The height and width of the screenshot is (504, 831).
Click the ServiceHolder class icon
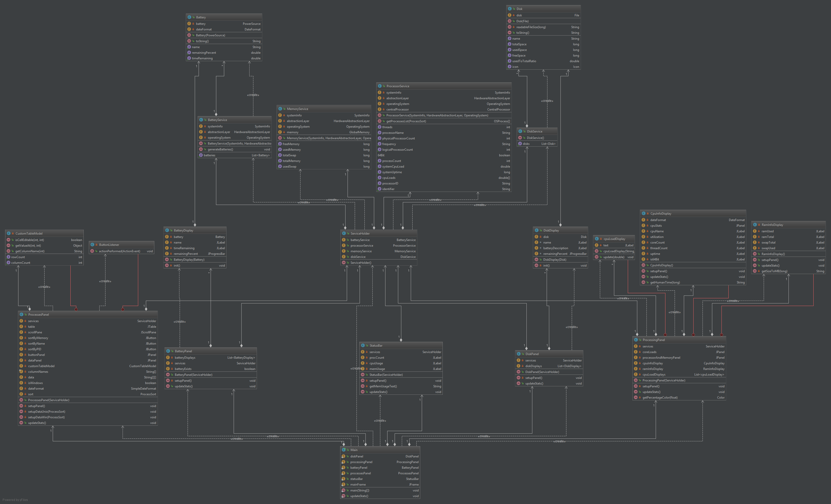(344, 233)
